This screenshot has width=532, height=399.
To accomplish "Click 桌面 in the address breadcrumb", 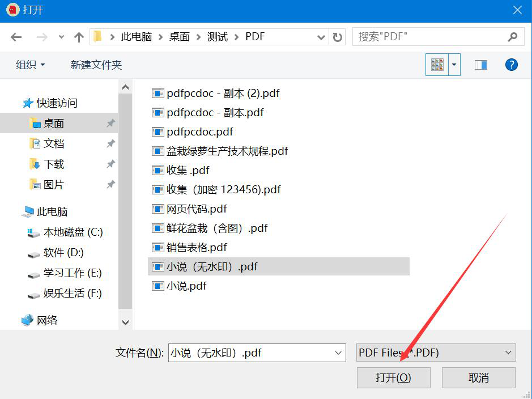I will [x=179, y=37].
